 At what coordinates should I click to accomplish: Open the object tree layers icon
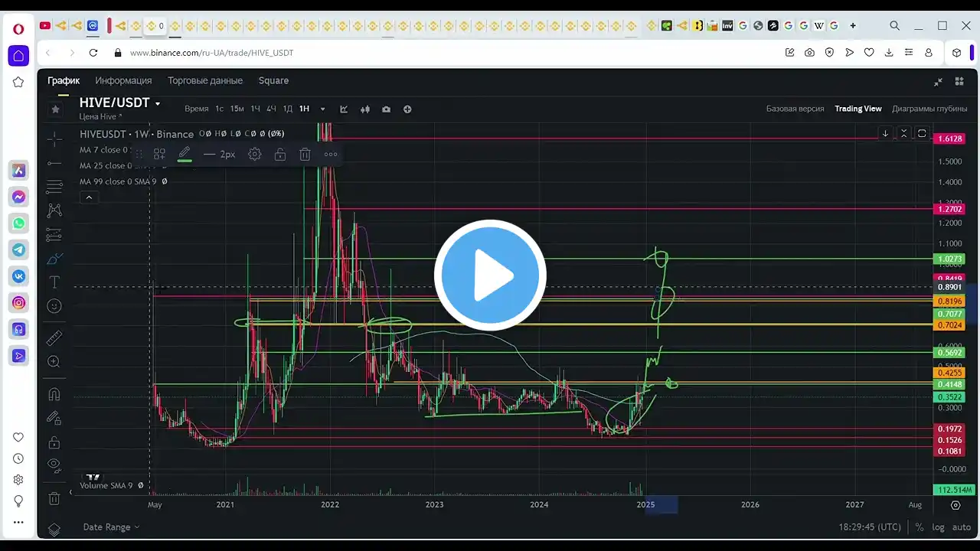[x=54, y=529]
